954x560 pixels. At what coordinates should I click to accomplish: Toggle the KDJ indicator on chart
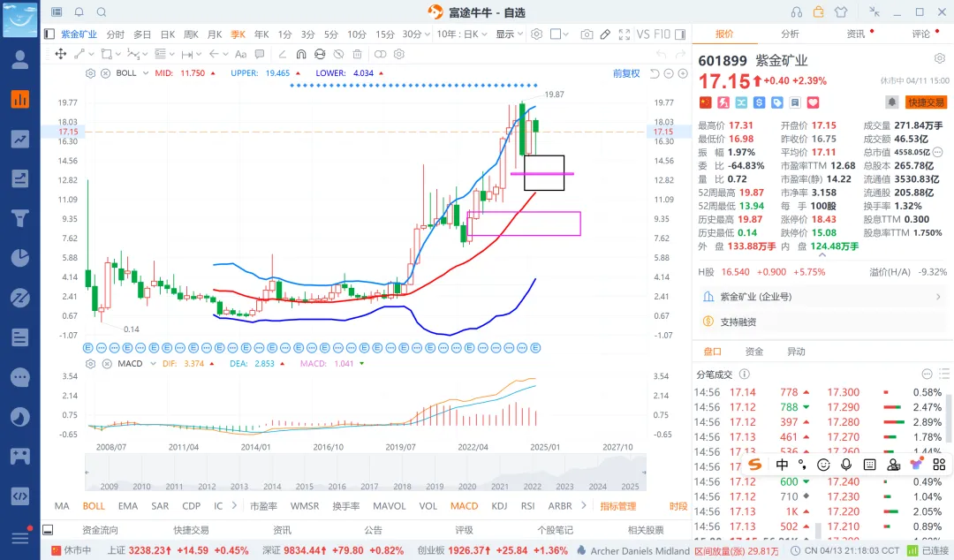tap(499, 506)
